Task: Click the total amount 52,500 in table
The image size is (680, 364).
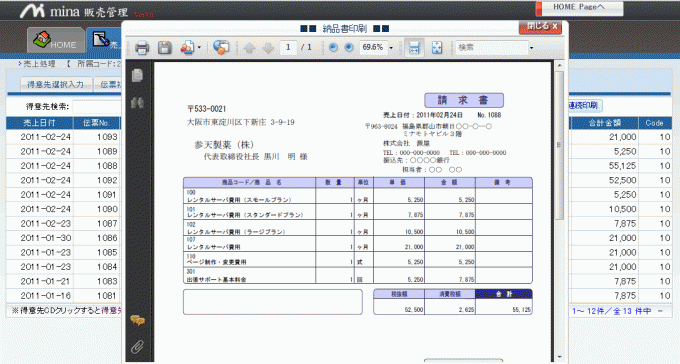Action: click(x=622, y=180)
